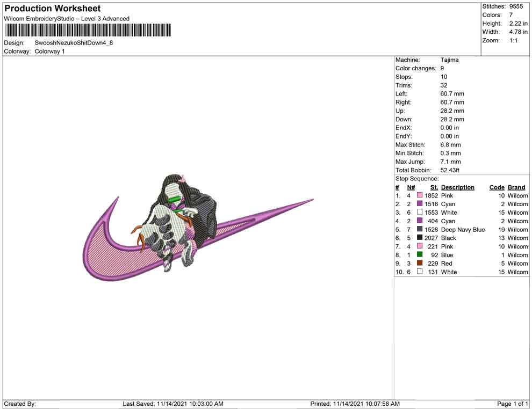Click the 'Page 1 of 1' footer
The width and height of the screenshot is (532, 409).
coord(512,404)
